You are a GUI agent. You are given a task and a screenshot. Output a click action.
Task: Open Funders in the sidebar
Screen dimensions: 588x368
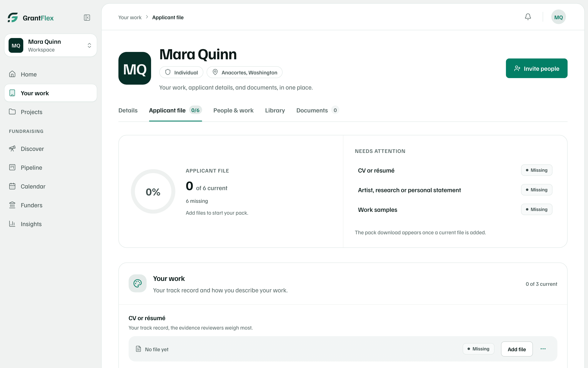pos(51,205)
